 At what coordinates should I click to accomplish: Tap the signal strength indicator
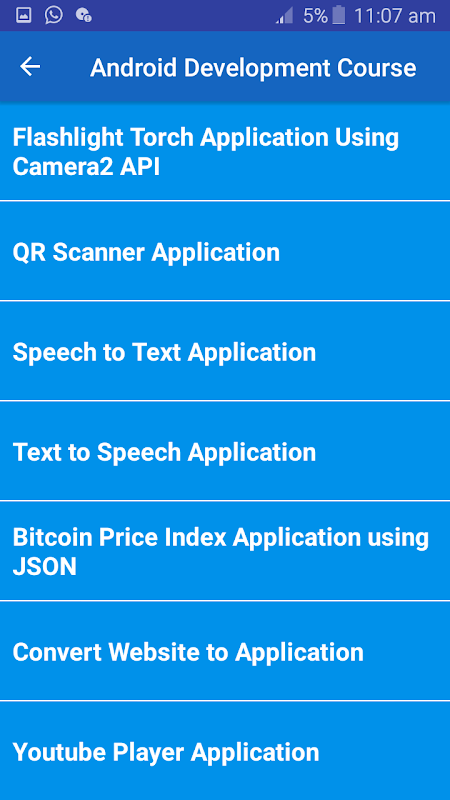pyautogui.click(x=284, y=16)
